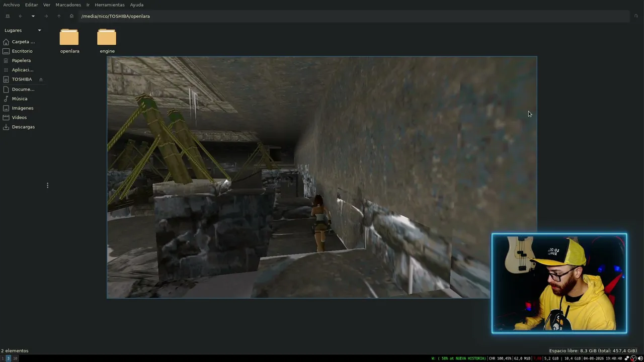This screenshot has height=362, width=644.
Task: Go forward to the next folder
Action: (46, 16)
